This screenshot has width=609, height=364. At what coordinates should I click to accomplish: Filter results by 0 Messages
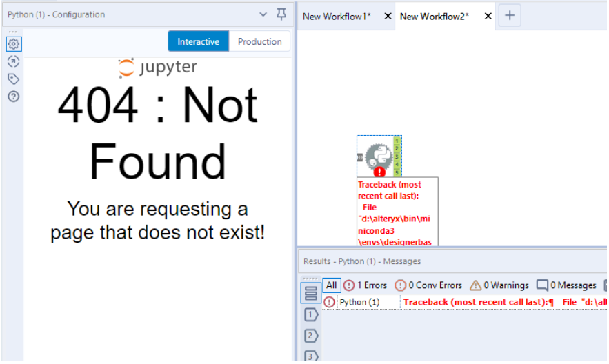click(x=566, y=285)
